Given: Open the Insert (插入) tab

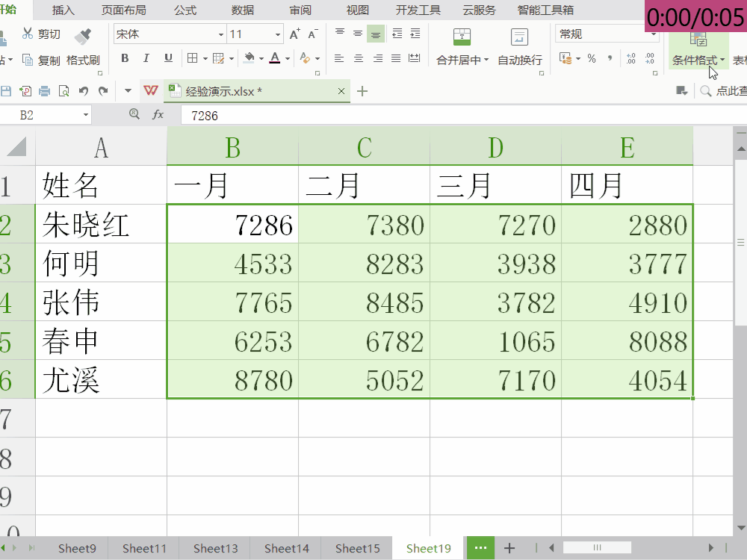Looking at the screenshot, I should [63, 10].
